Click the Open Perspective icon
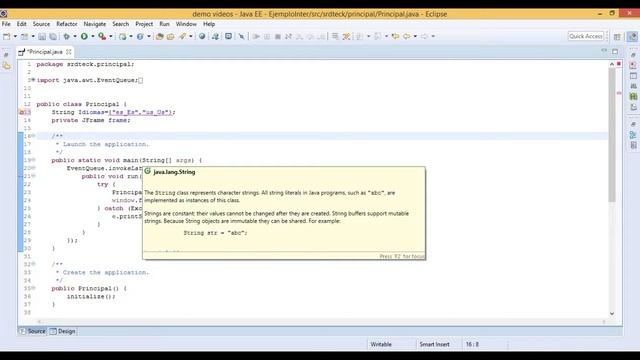Image resolution: width=640 pixels, height=360 pixels. coord(617,36)
